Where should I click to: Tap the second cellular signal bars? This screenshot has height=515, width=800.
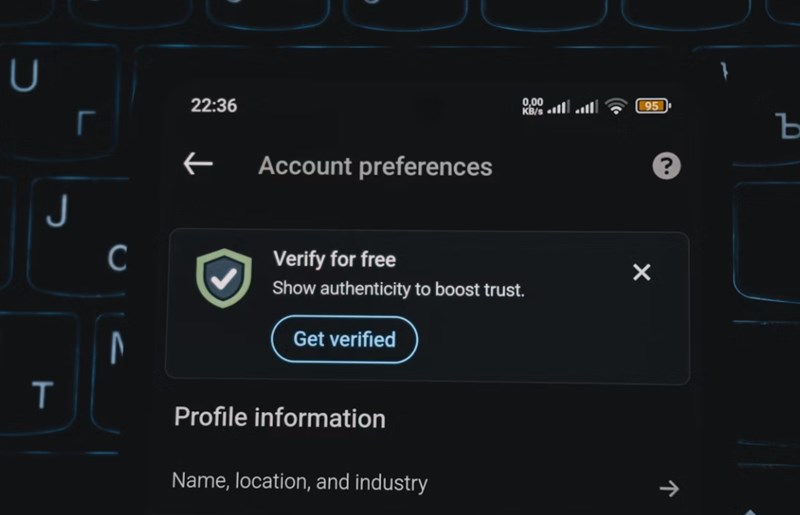(587, 107)
